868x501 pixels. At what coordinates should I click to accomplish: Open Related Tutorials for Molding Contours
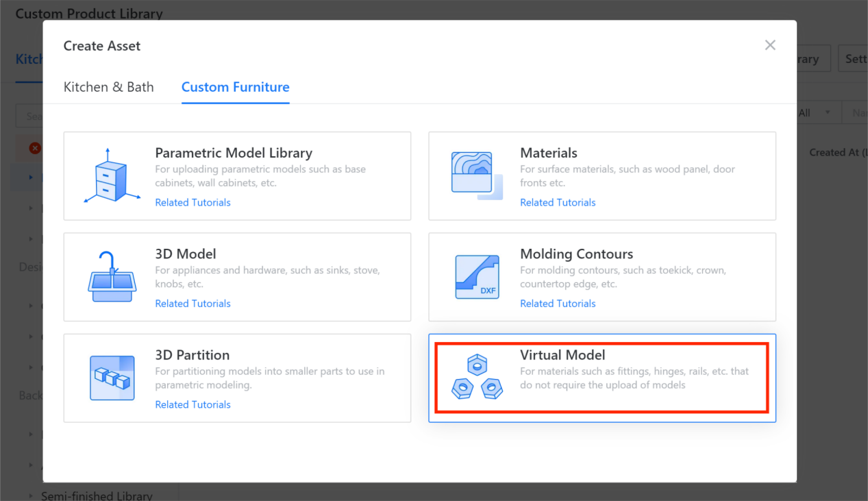(x=558, y=303)
